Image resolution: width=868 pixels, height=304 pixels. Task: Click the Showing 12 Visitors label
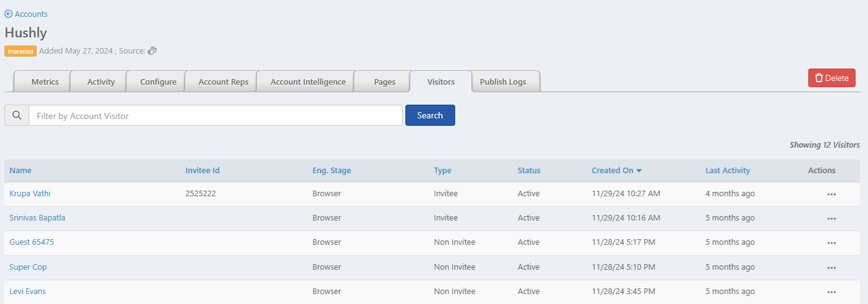click(824, 145)
